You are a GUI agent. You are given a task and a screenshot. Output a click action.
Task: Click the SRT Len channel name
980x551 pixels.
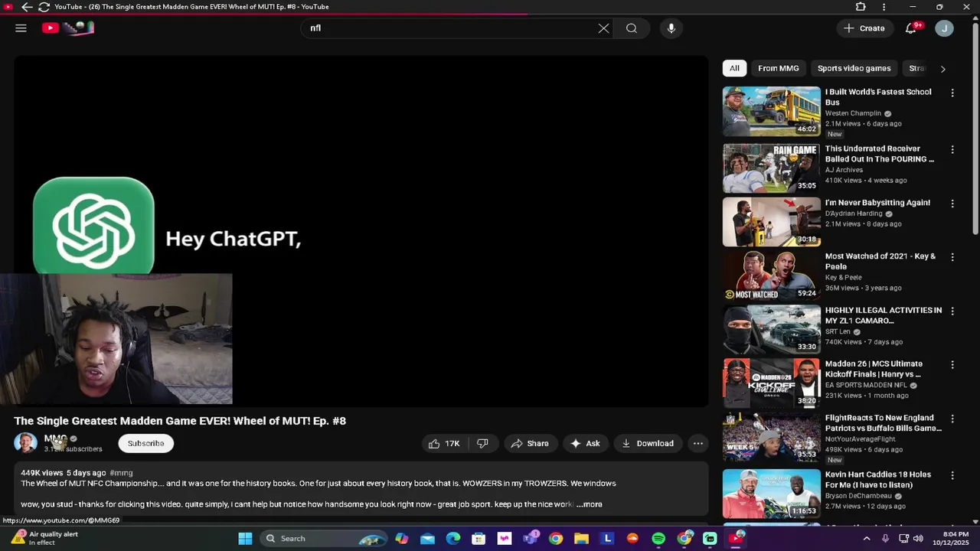tap(838, 331)
